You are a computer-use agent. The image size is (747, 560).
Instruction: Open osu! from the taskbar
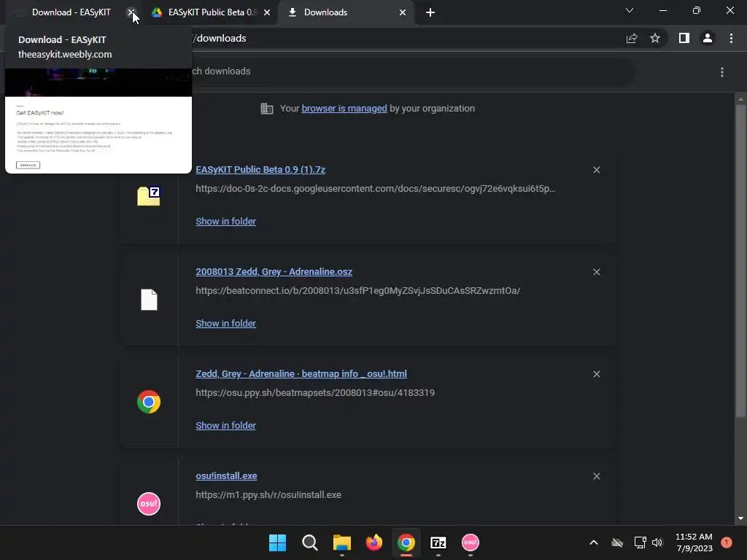tap(471, 542)
